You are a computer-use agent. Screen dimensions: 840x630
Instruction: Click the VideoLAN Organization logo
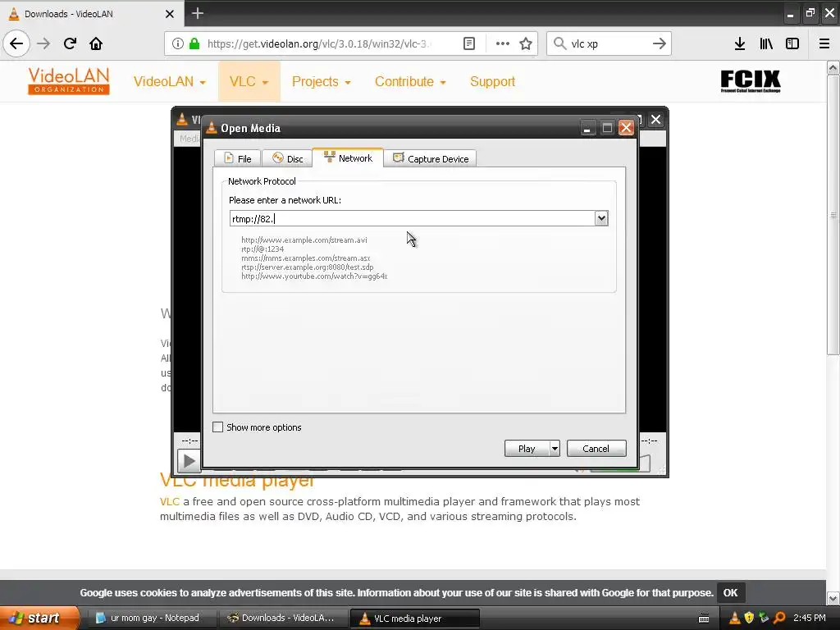click(x=69, y=81)
